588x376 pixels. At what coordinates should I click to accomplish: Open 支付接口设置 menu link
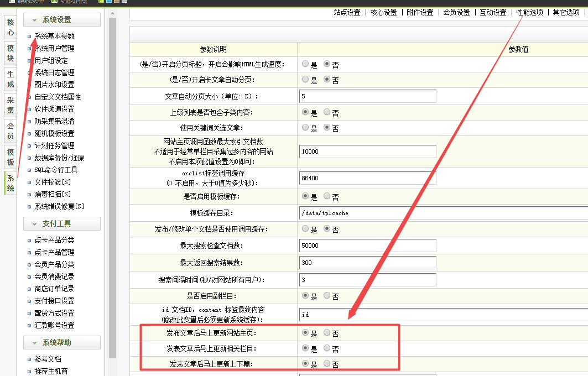(x=54, y=301)
